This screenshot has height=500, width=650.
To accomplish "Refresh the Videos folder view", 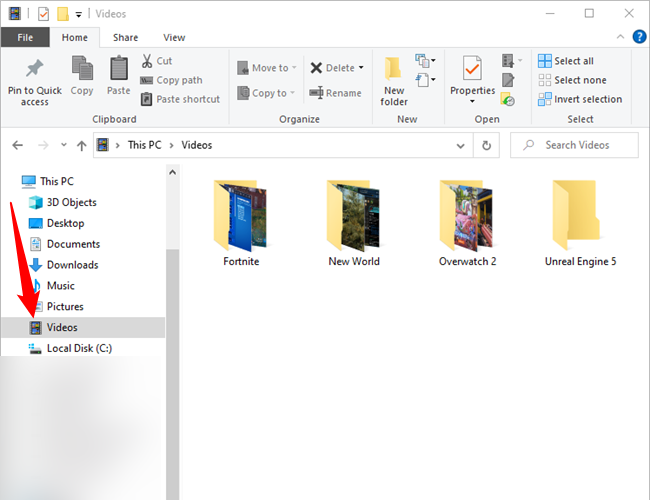I will 486,146.
